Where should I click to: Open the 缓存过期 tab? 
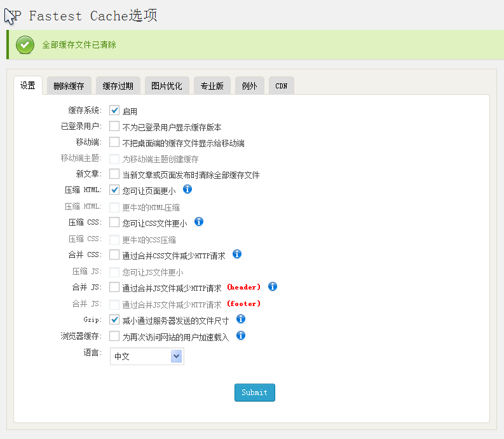(118, 86)
